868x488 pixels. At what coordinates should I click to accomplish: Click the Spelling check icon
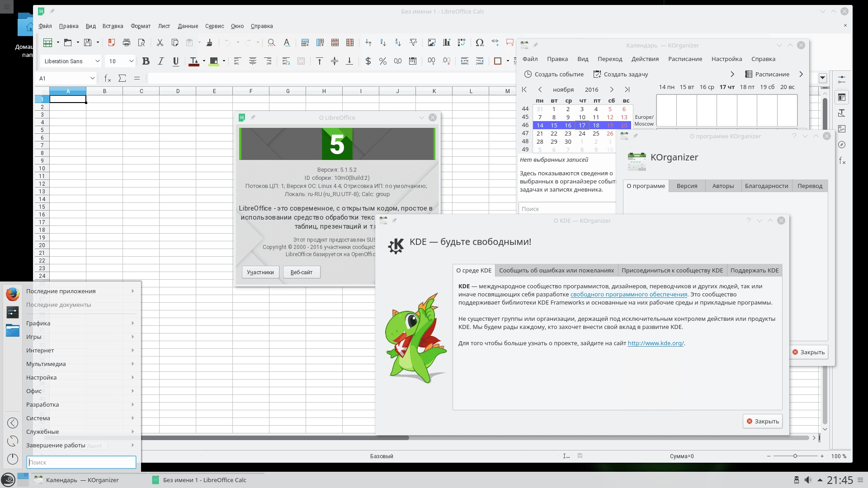coord(287,42)
